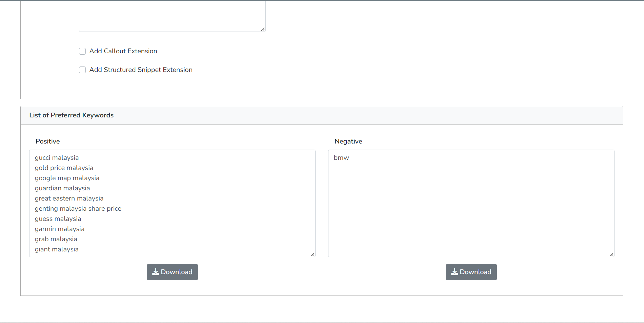Click the 'great eastern malaysia' keyword line
The width and height of the screenshot is (644, 323).
coord(69,198)
